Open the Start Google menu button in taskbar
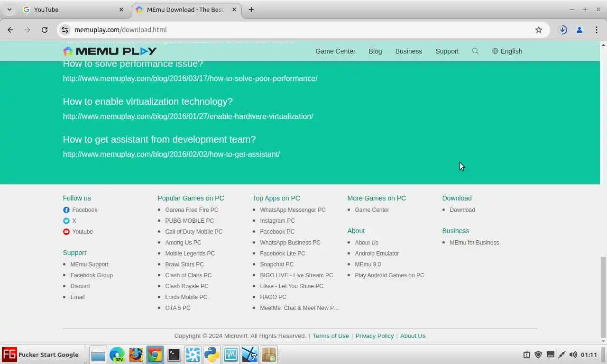The height and width of the screenshot is (364, 607). click(40, 355)
